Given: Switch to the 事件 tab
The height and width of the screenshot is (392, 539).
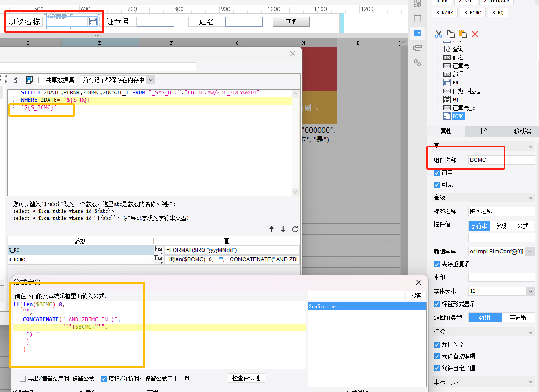Looking at the screenshot, I should (x=484, y=131).
